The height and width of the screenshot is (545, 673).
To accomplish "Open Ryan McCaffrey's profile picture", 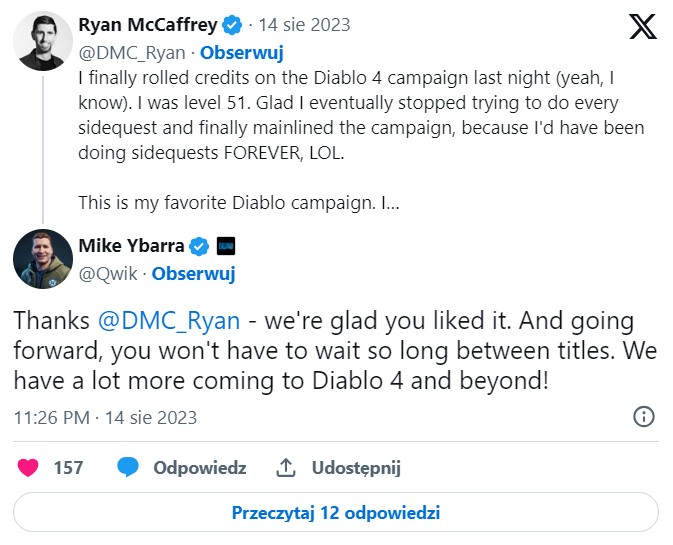I will (x=41, y=43).
